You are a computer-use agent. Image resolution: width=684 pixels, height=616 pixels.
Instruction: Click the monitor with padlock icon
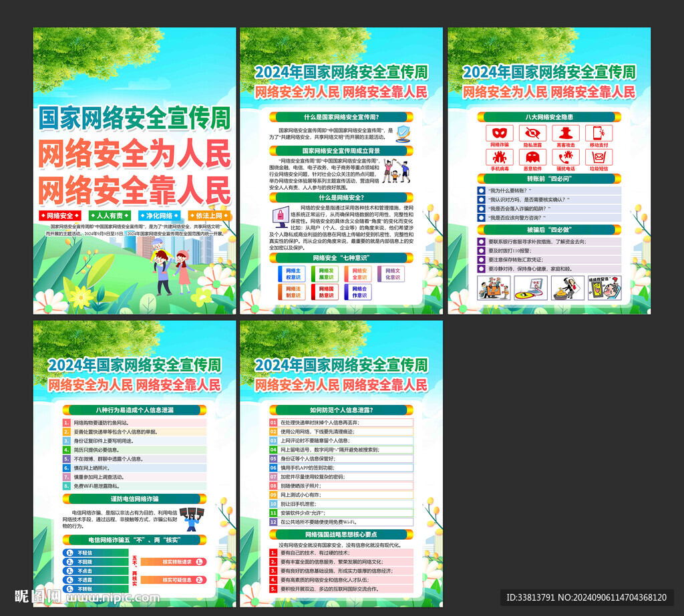point(281,217)
